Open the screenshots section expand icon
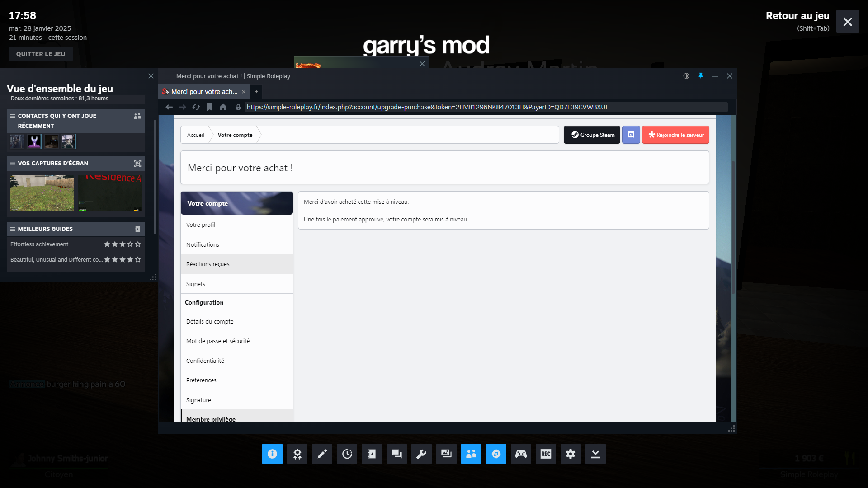Image resolution: width=868 pixels, height=488 pixels. pyautogui.click(x=137, y=164)
